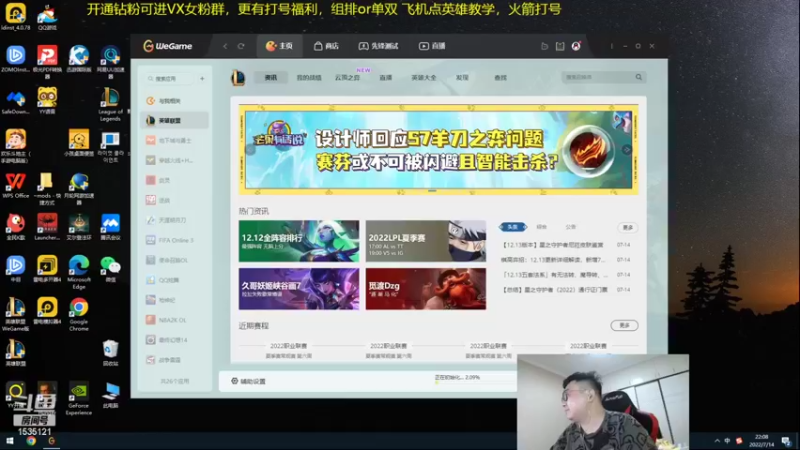Click the WeGame logo
Image resolution: width=800 pixels, height=450 pixels.
[167, 46]
